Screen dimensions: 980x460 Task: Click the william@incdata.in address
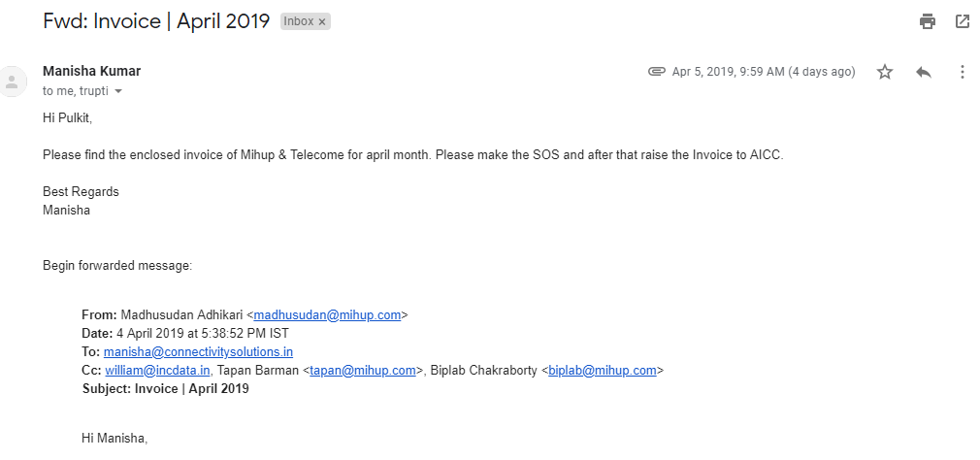click(x=157, y=370)
